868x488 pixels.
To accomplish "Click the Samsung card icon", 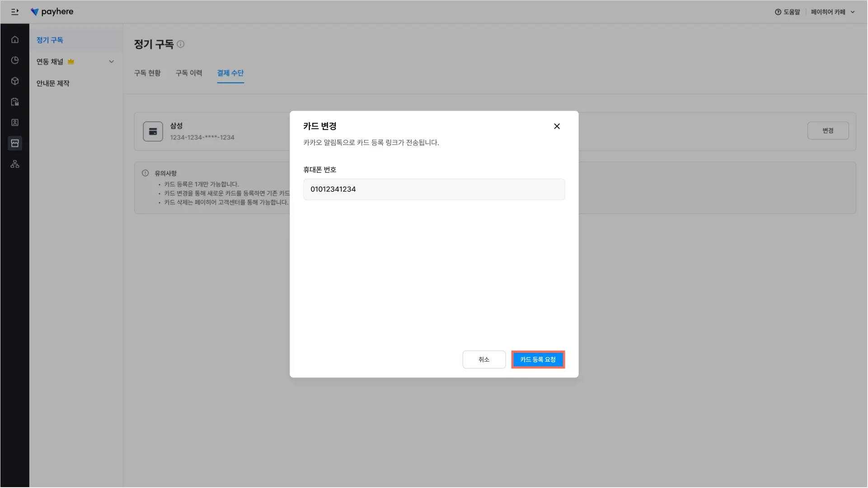I will [153, 132].
